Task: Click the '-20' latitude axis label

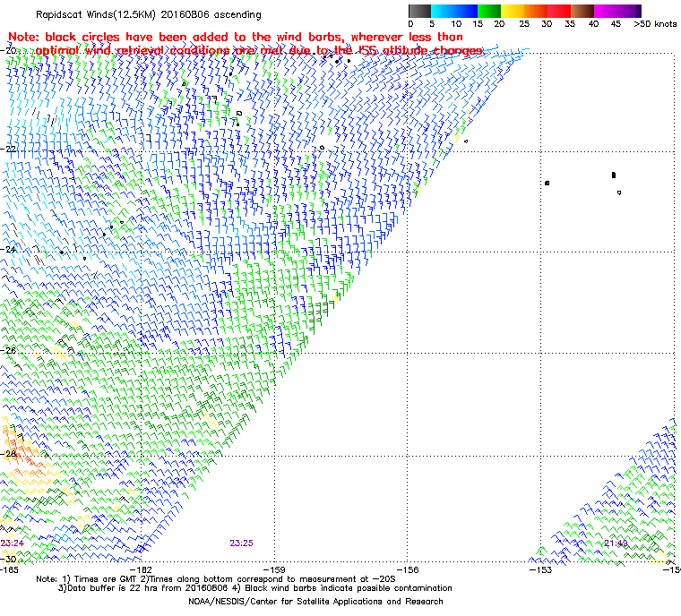Action: click(x=8, y=50)
